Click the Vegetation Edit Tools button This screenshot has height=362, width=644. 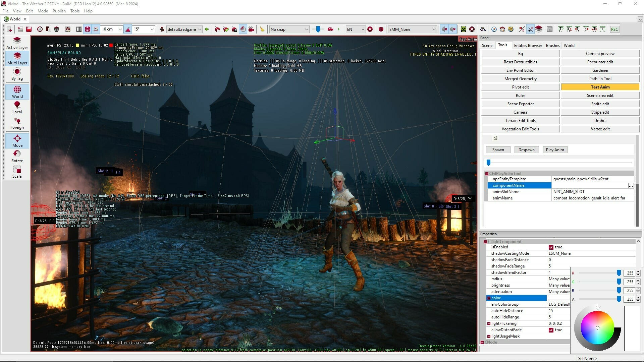(521, 129)
